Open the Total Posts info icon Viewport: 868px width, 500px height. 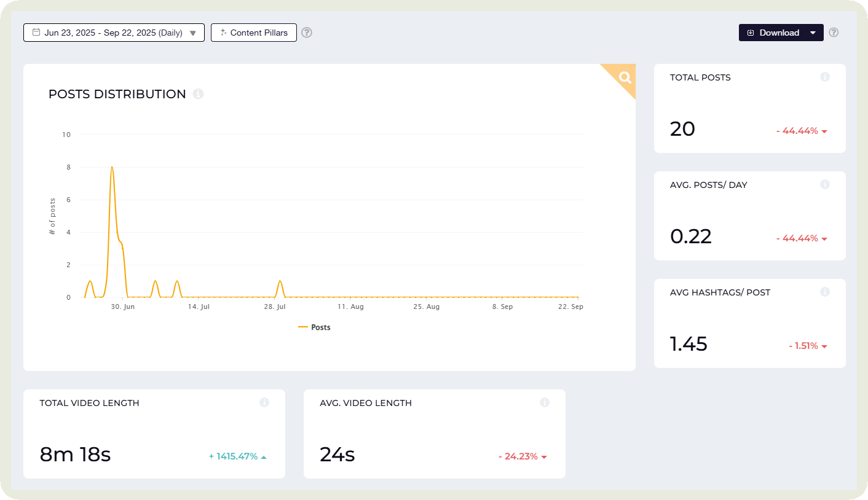click(825, 77)
